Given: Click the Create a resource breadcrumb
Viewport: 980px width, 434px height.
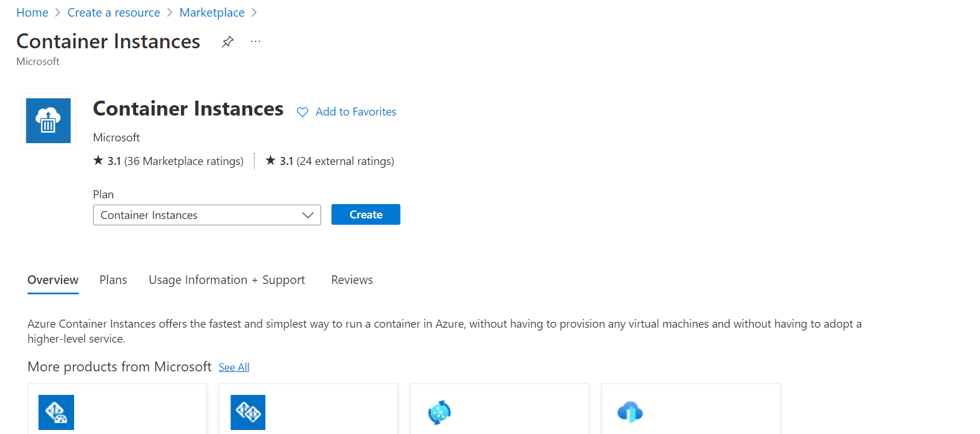Looking at the screenshot, I should click(x=113, y=12).
